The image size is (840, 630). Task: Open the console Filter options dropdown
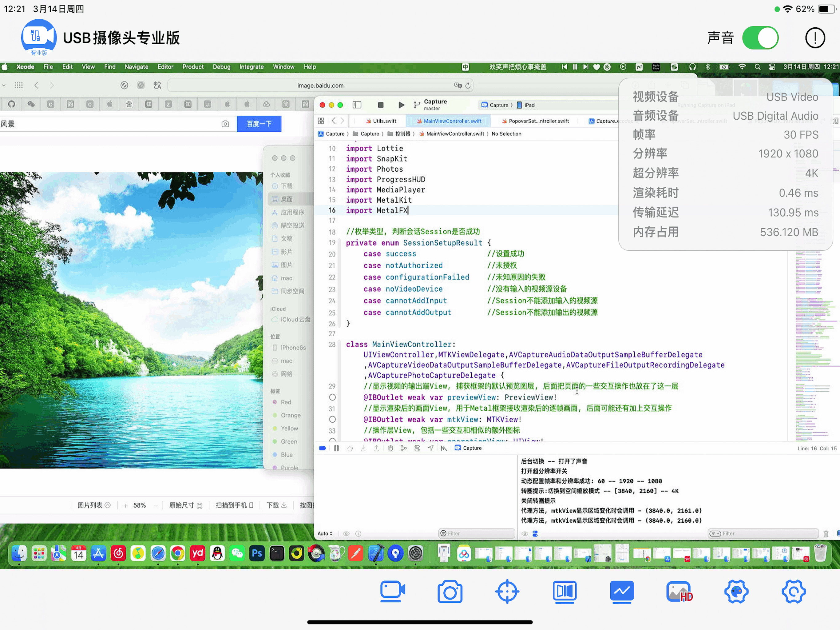point(715,533)
